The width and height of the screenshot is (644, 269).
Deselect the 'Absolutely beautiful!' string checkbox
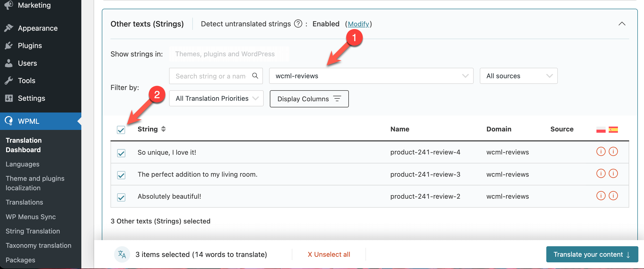coord(121,197)
